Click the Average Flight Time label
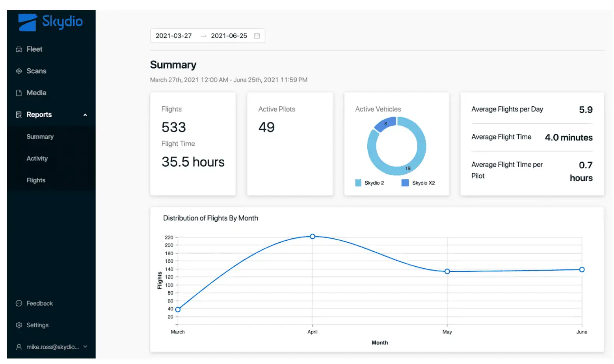614x364 pixels. (501, 137)
